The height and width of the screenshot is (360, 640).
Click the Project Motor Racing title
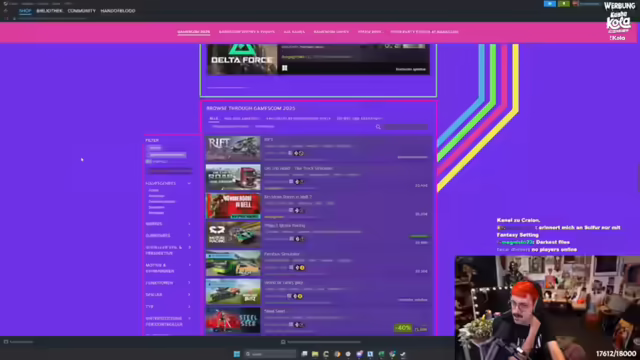tap(284, 225)
